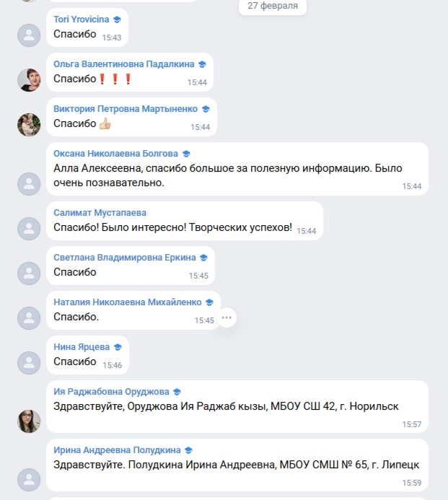Click default avatar of Салимат Мустапаева

point(29,229)
